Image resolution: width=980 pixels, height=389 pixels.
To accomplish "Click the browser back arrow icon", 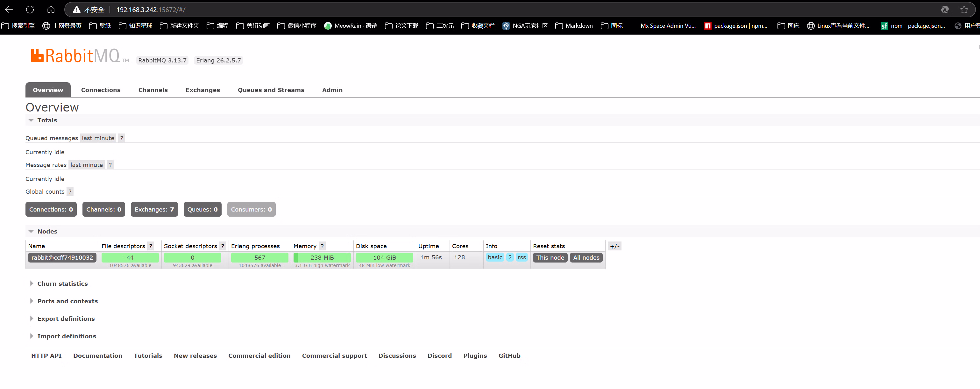I will (x=9, y=10).
